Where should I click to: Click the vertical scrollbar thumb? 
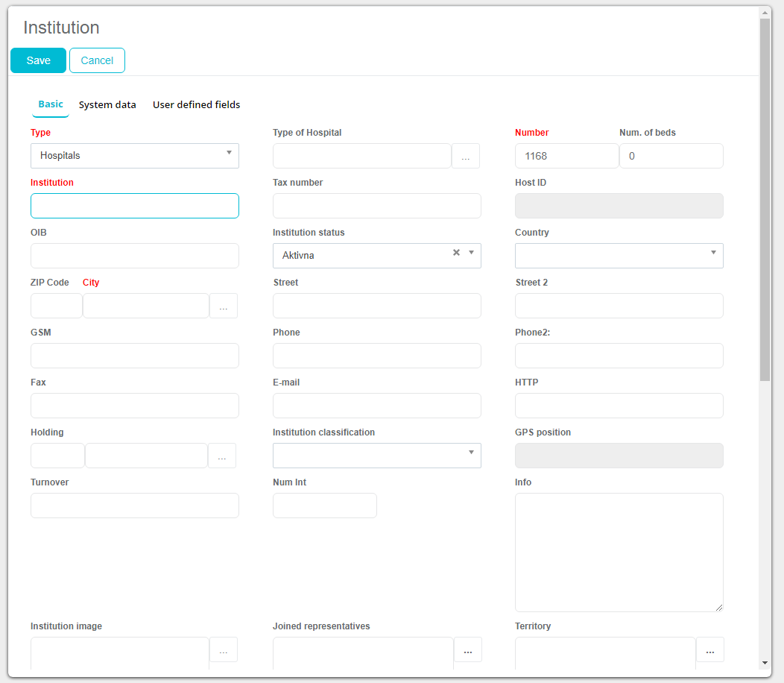(x=765, y=200)
